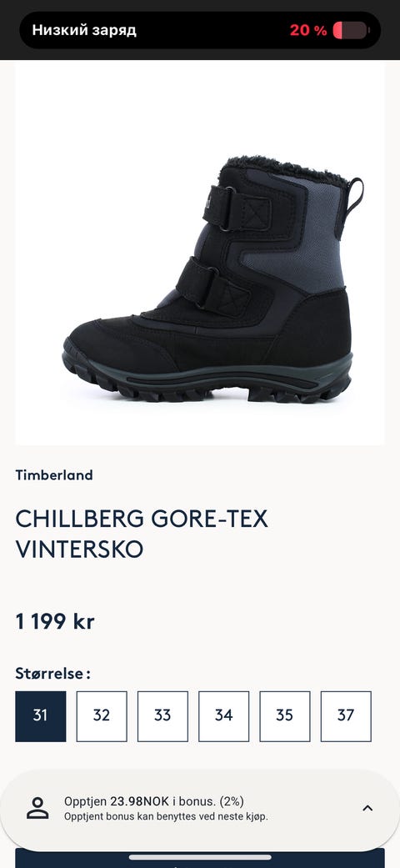Tap the low battery icon in the banner

point(352,30)
